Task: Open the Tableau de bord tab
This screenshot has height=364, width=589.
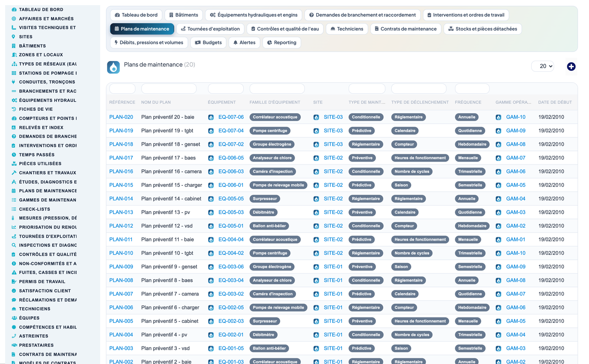Action: 136,15
